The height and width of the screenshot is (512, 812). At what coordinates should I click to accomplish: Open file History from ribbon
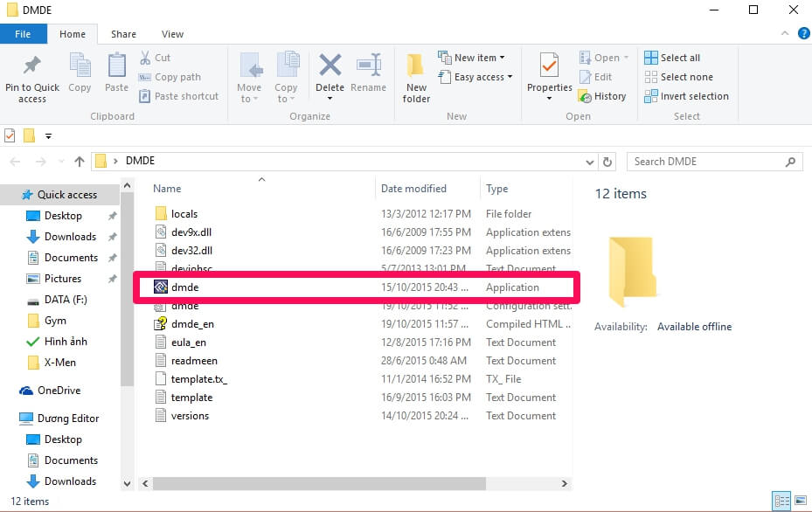[x=602, y=96]
